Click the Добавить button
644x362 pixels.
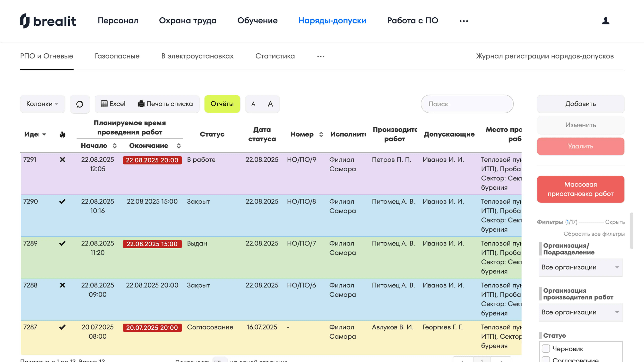click(581, 104)
